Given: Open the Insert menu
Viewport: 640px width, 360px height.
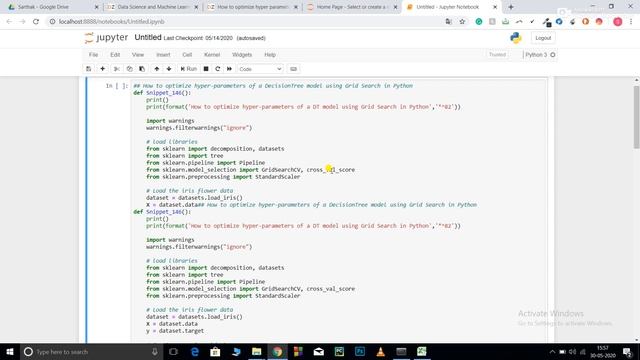Looking at the screenshot, I should 163,55.
